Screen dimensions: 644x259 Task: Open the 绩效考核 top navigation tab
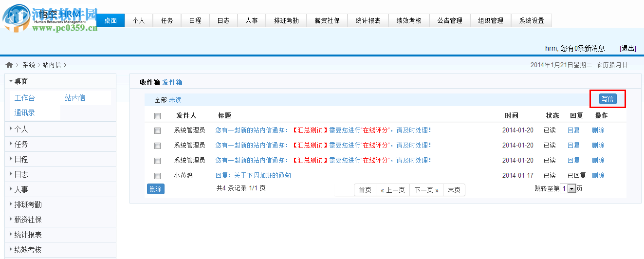coord(409,20)
